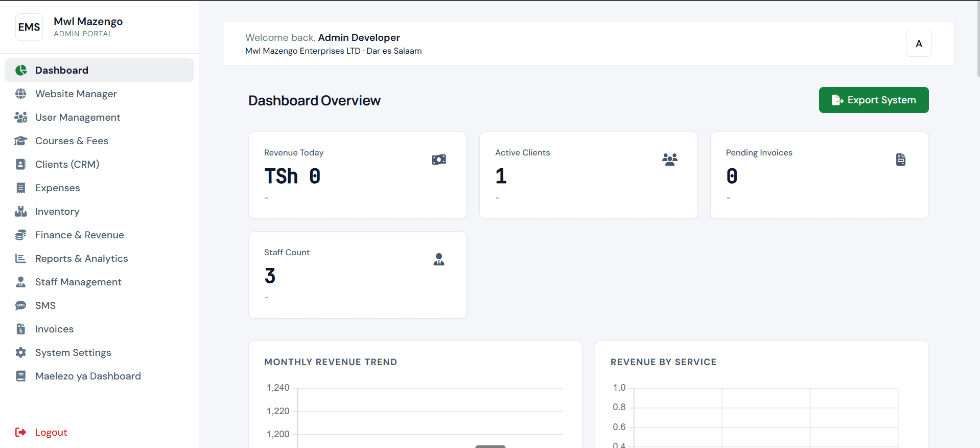Open the Dashboard menu item
The image size is (980, 448).
(x=99, y=70)
